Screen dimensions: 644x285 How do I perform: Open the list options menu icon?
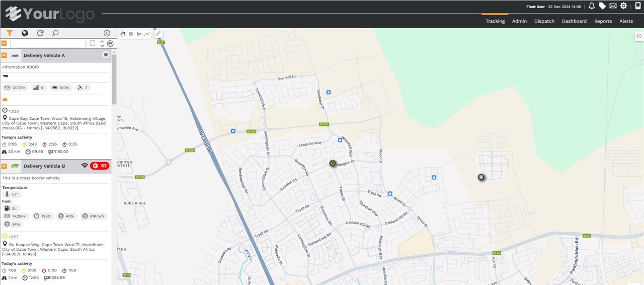click(110, 44)
